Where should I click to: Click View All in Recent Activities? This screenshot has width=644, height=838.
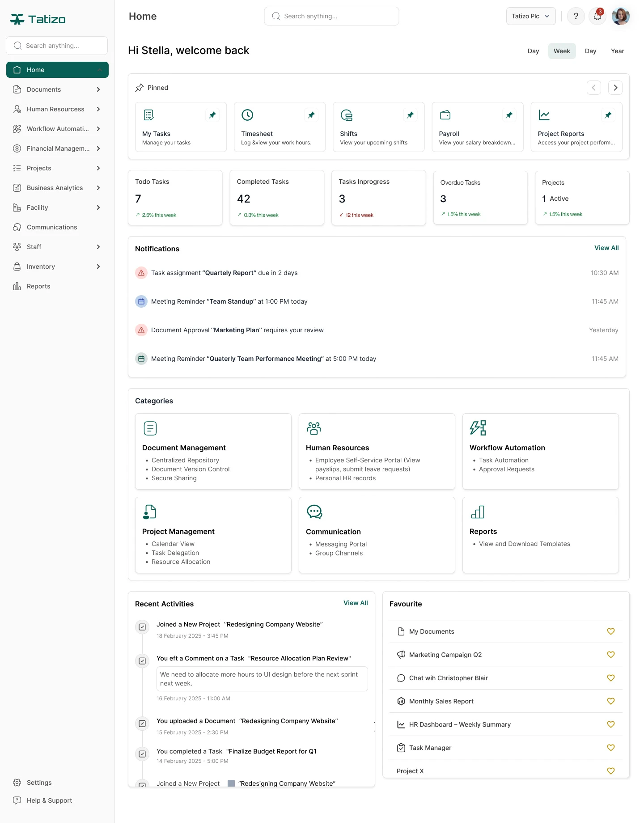[x=356, y=603]
